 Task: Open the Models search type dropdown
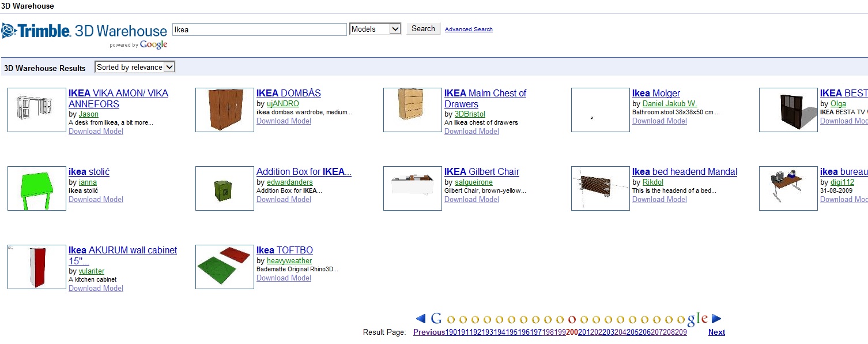[x=375, y=29]
